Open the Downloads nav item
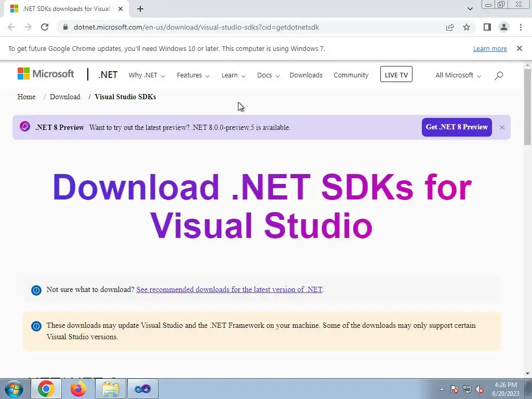 305,75
